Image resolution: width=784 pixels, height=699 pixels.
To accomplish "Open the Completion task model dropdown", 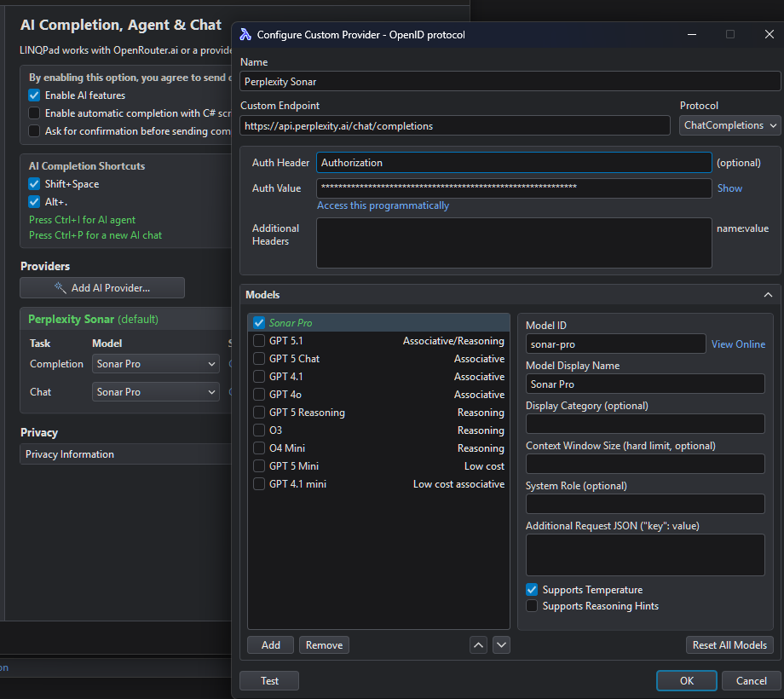I will (156, 364).
